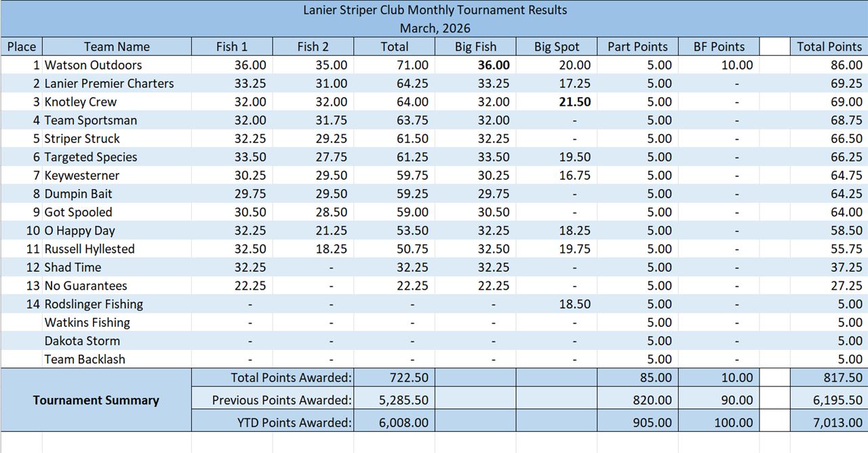Click the 'Team Backlash' name cell
868x453 pixels.
click(x=85, y=359)
